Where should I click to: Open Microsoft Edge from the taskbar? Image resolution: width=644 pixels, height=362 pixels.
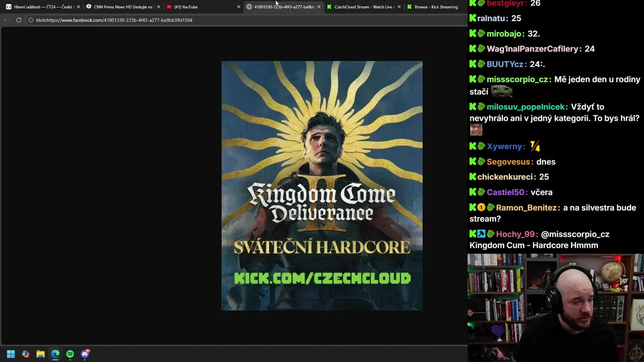[55, 354]
